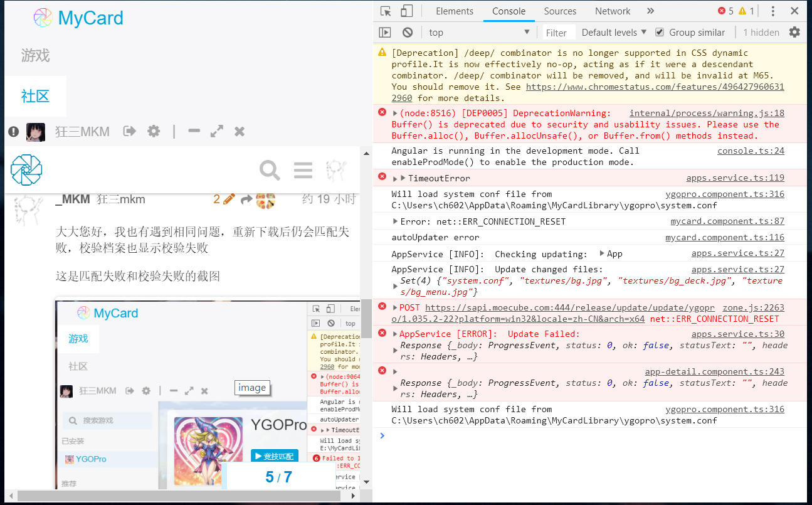
Task: Click the 1 hidden messages label
Action: tap(761, 33)
